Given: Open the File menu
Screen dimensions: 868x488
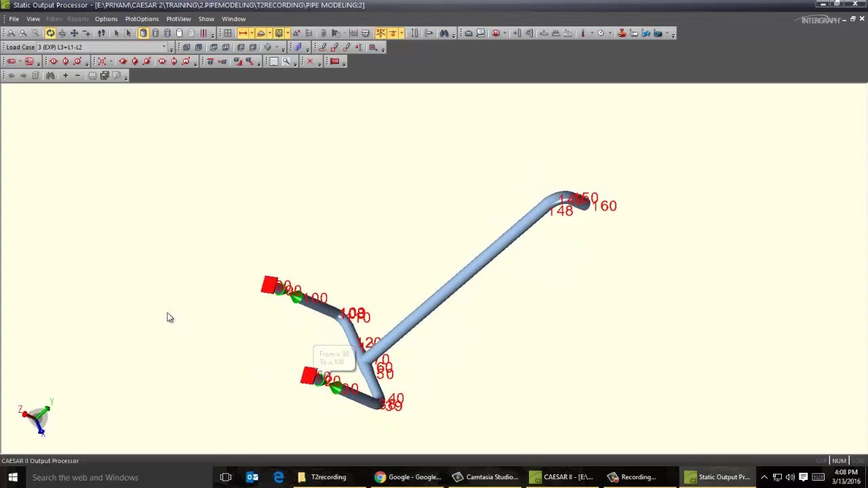Looking at the screenshot, I should [x=14, y=19].
